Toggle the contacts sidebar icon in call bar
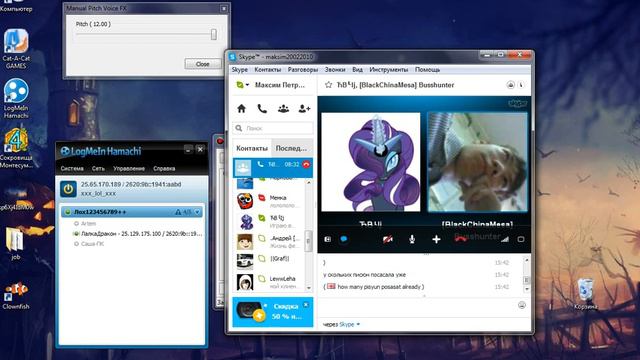 tap(327, 239)
